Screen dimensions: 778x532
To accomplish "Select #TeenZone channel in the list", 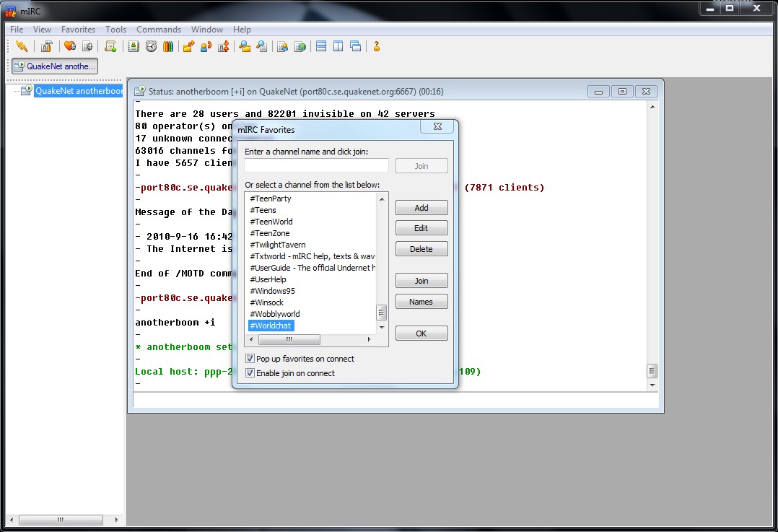I will pos(270,232).
